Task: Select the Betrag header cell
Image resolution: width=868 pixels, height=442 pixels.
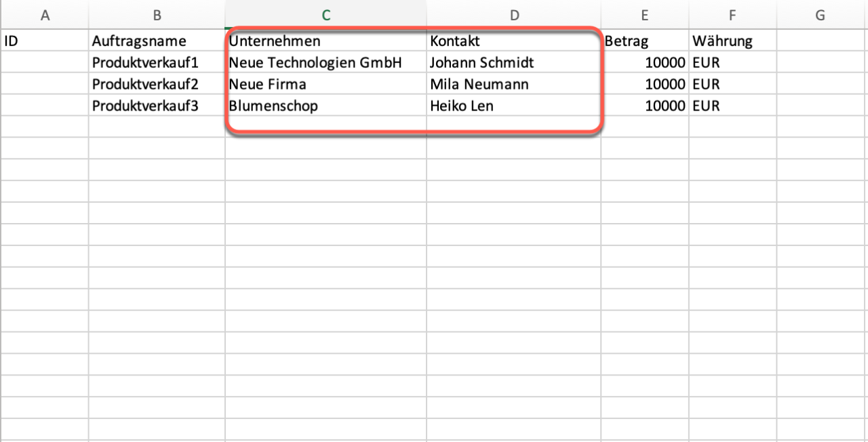Action: (x=645, y=41)
